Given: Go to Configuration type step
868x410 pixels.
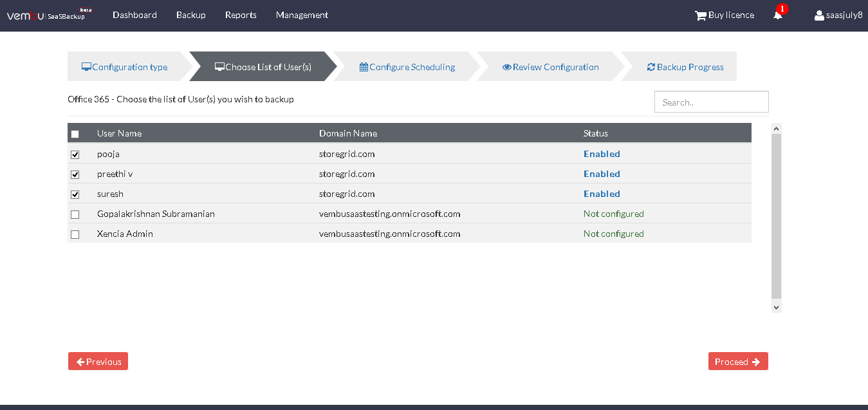Looking at the screenshot, I should coord(124,67).
